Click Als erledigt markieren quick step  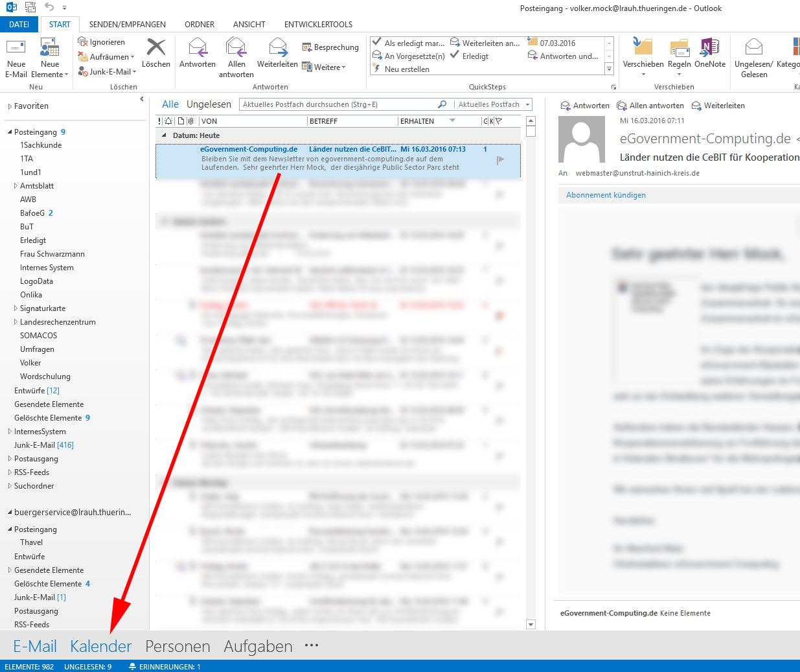coord(409,43)
